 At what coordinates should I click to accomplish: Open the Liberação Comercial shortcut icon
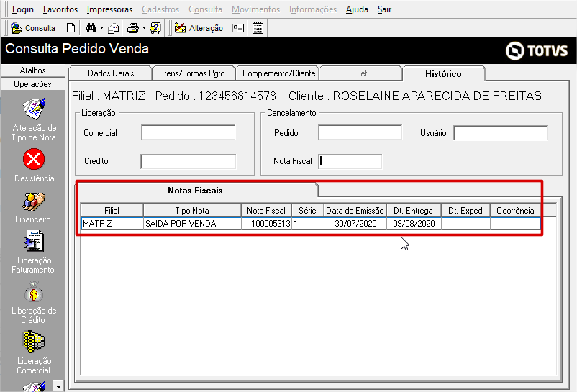(34, 342)
